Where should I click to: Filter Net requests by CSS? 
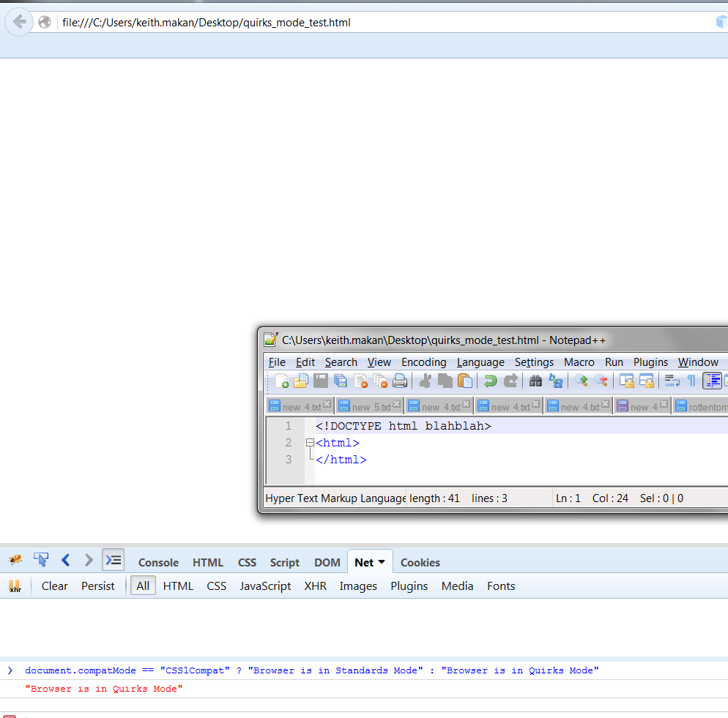point(216,586)
